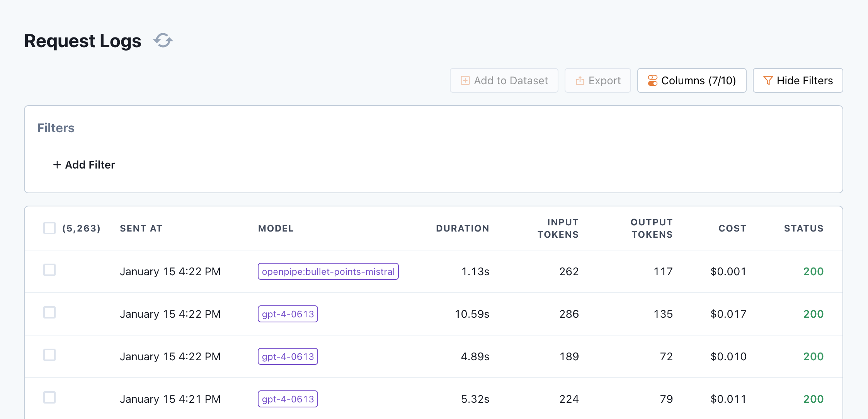868x419 pixels.
Task: Click the Columns toggle icon
Action: [652, 80]
